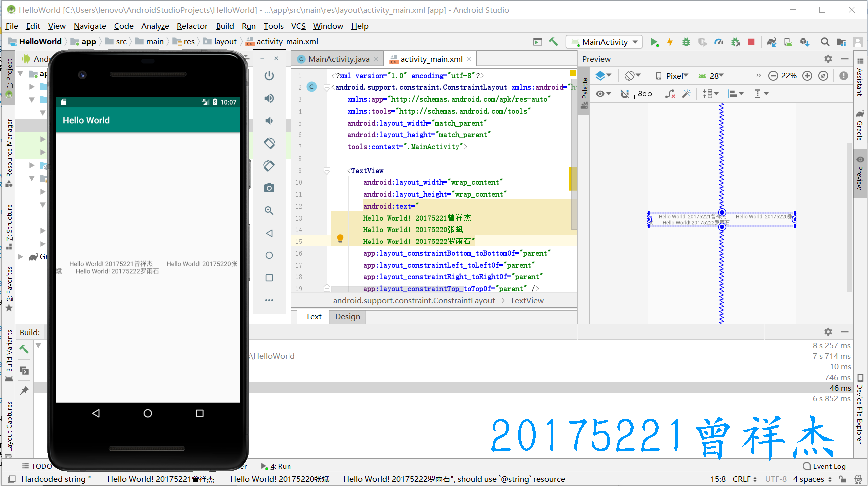
Task: Close the activity_main.xml tab
Action: pyautogui.click(x=469, y=59)
